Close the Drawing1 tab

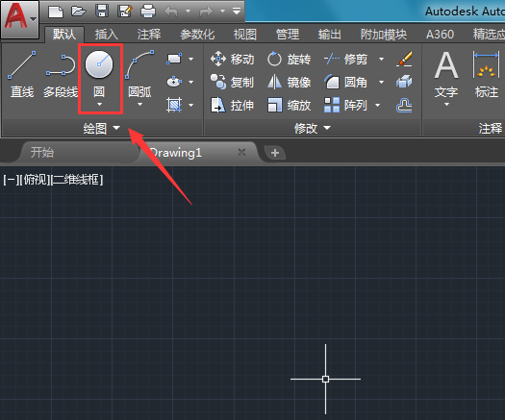pyautogui.click(x=241, y=152)
